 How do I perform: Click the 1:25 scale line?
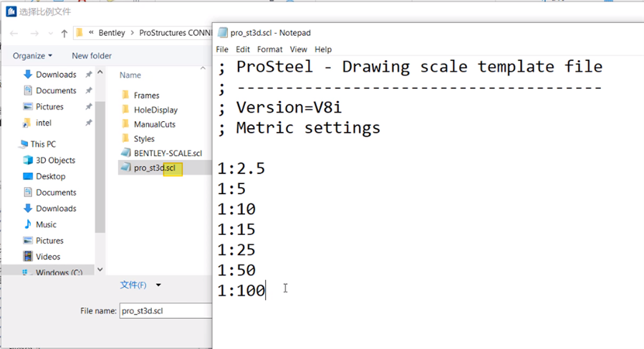(x=236, y=250)
